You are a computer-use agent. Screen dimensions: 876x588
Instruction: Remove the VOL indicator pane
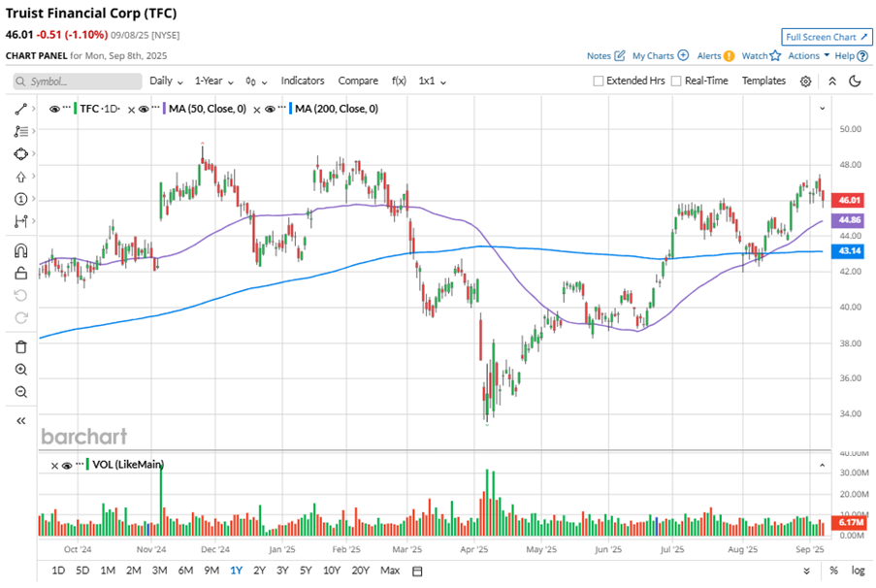pyautogui.click(x=54, y=466)
